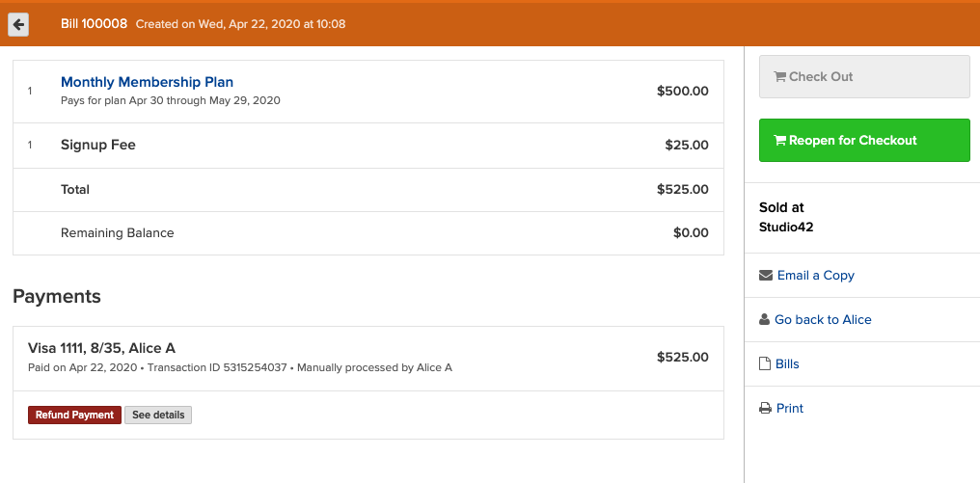This screenshot has width=980, height=483.
Task: Open See details for the payment
Action: pyautogui.click(x=158, y=416)
